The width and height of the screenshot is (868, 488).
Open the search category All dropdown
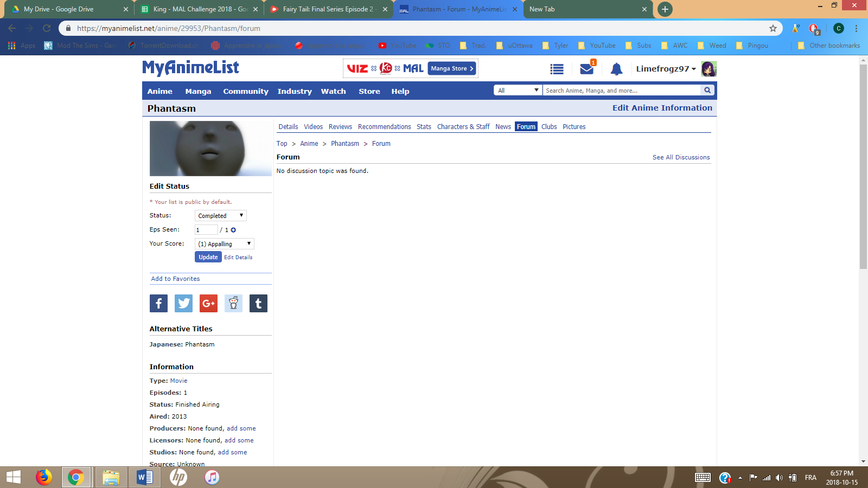[518, 91]
